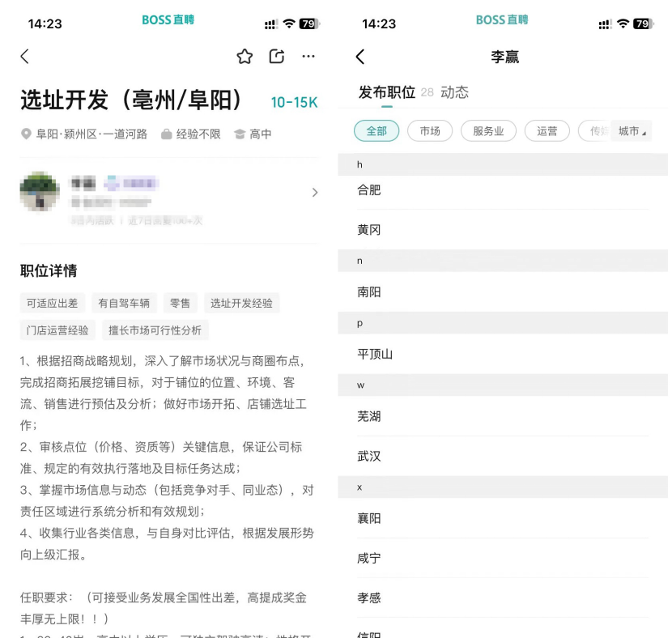
Task: Filter positions by 服务业 category
Action: click(488, 131)
